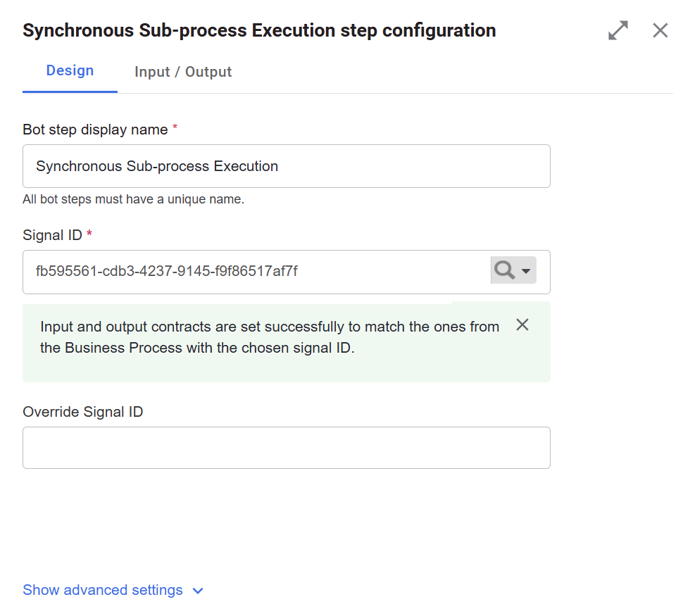Expand the step configuration panel to full size
Screen dimensions: 690x616
pyautogui.click(x=618, y=30)
